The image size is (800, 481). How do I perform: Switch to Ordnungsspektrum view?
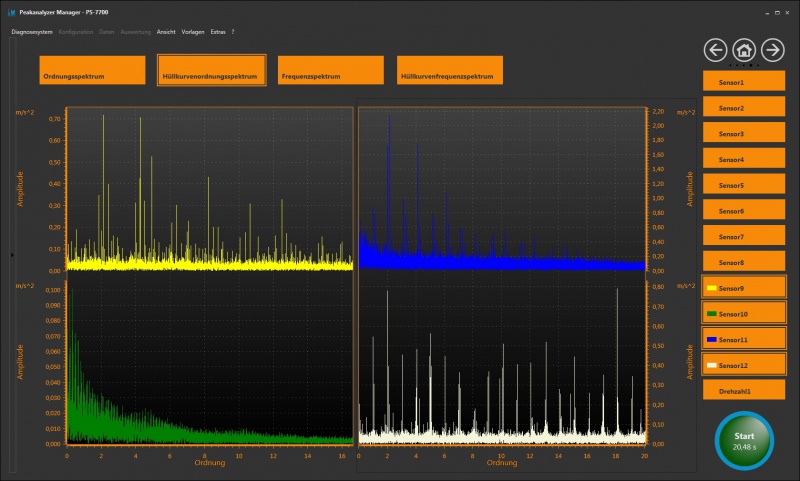click(92, 70)
